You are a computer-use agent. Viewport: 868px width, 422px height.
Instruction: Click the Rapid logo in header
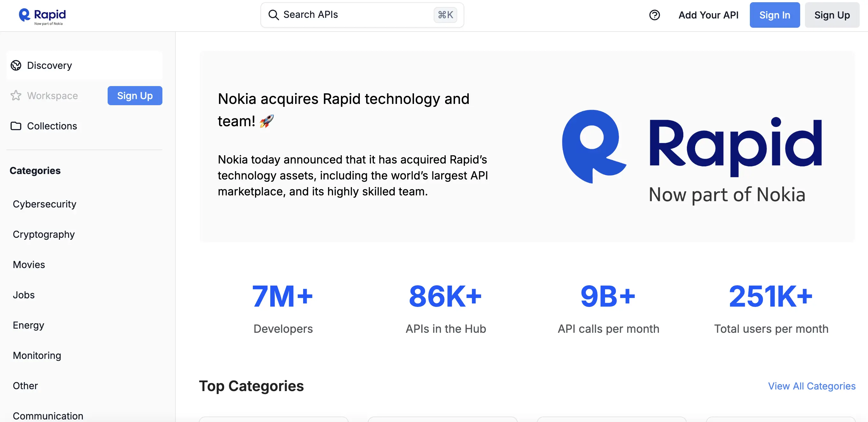(x=42, y=16)
